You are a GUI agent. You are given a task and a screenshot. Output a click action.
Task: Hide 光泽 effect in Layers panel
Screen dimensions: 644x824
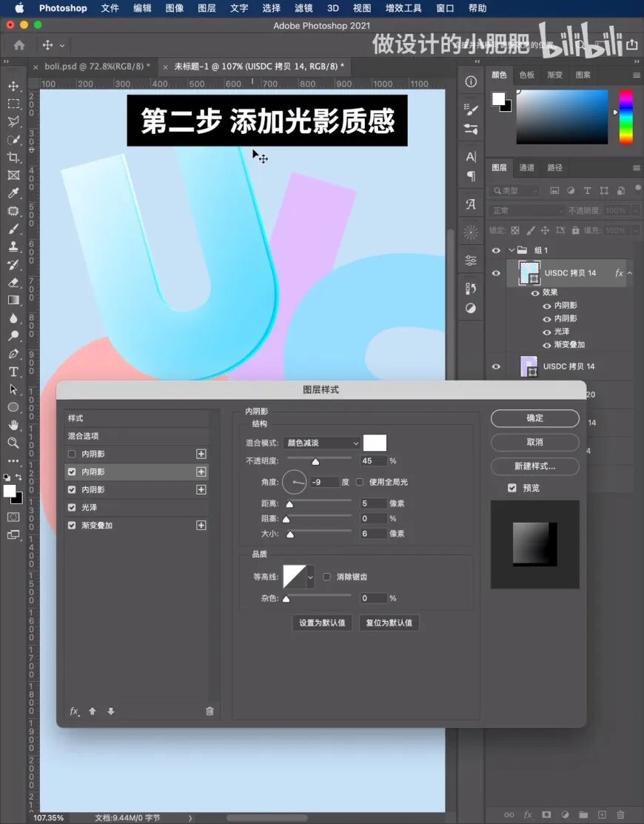(x=547, y=332)
